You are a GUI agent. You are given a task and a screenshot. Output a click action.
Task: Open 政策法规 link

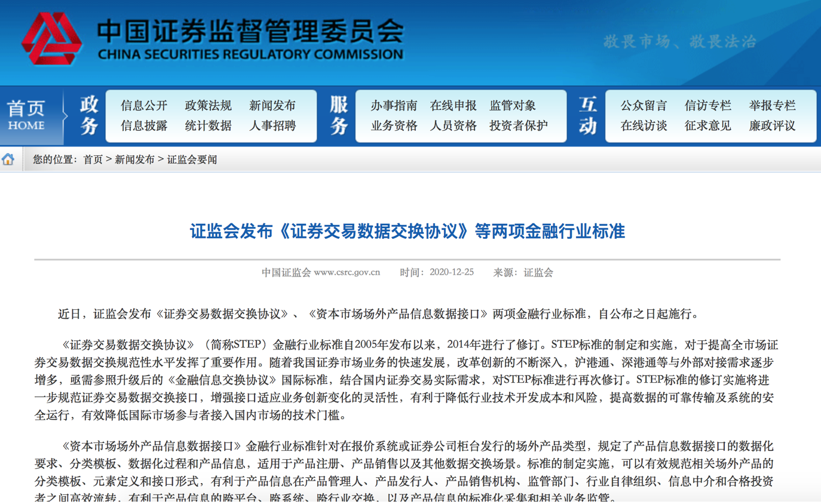point(209,106)
